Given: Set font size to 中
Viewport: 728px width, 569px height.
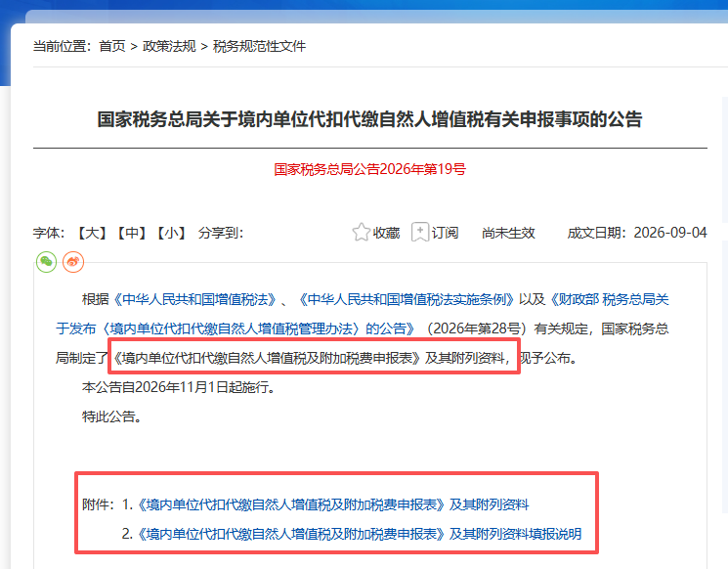Looking at the screenshot, I should point(131,233).
